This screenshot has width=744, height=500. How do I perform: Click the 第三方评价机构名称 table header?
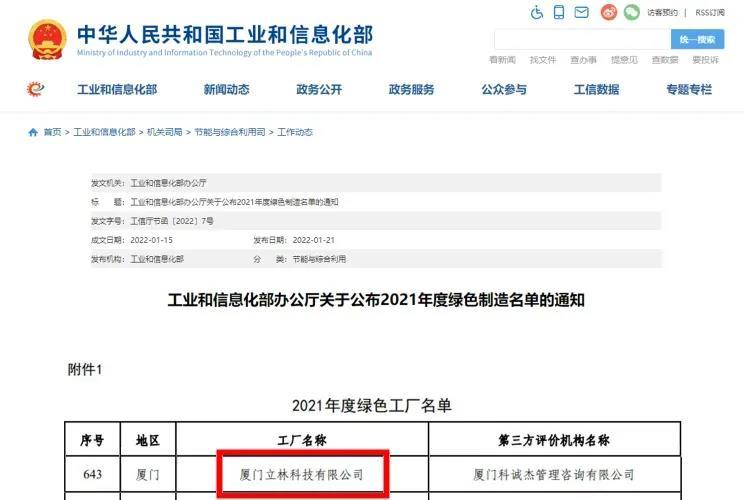pos(554,440)
